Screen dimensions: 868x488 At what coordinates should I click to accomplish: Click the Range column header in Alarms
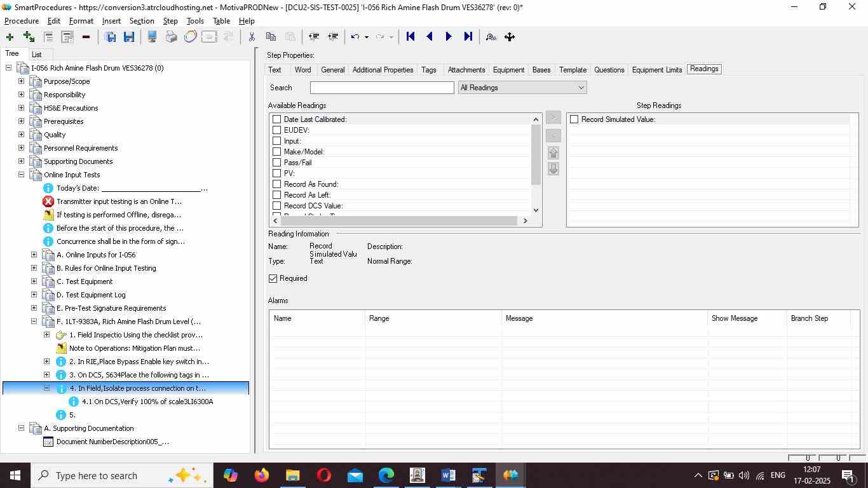pos(433,318)
